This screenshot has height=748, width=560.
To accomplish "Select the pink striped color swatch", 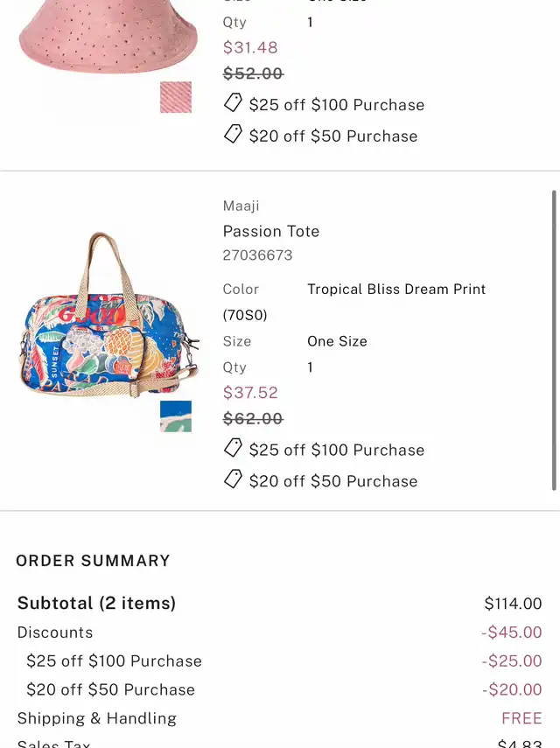I will click(176, 97).
